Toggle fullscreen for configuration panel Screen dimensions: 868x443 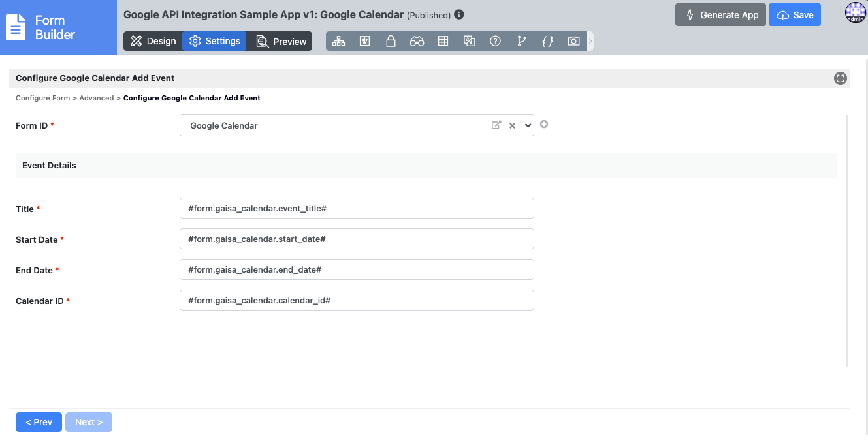841,78
